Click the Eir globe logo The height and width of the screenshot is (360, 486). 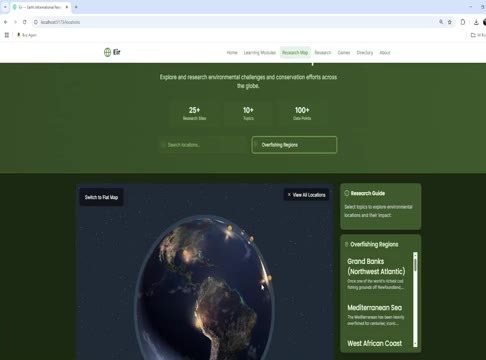click(x=107, y=52)
